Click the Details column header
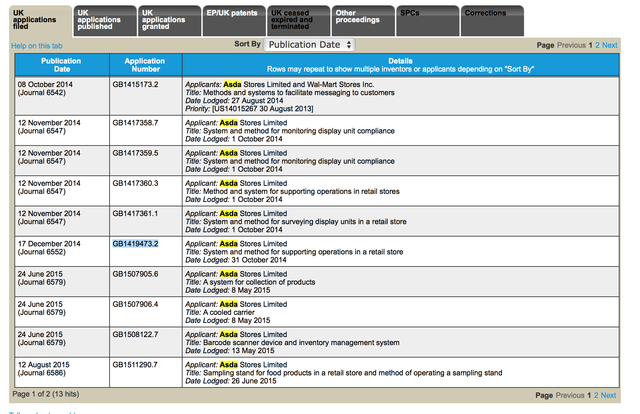This screenshot has width=640, height=414. pyautogui.click(x=400, y=65)
